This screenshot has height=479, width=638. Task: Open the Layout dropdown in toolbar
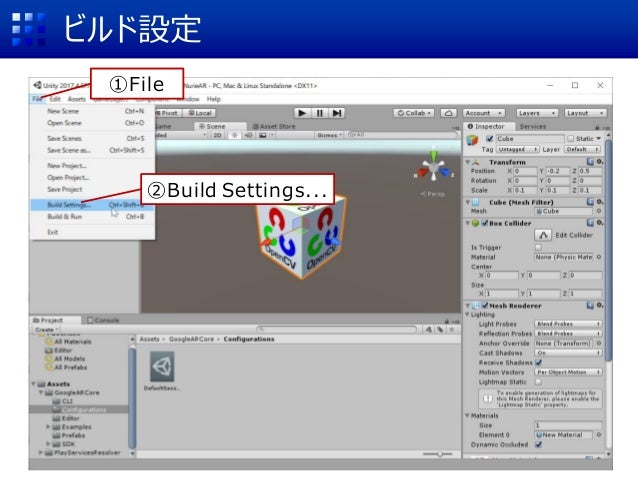[x=584, y=113]
